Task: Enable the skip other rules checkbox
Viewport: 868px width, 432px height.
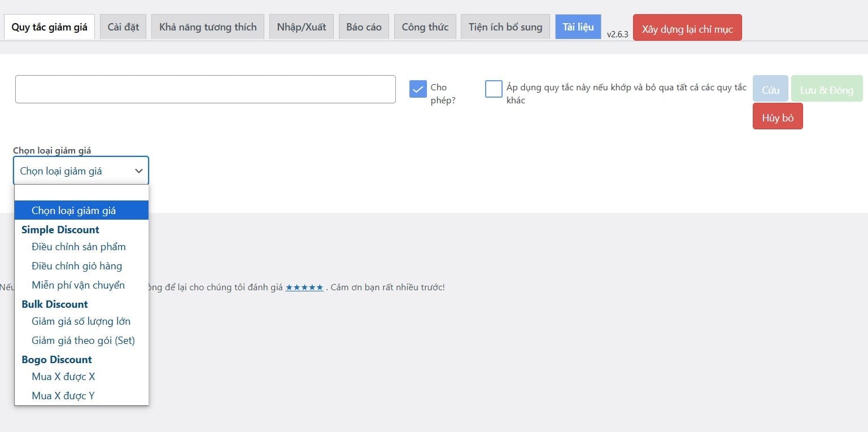Action: [494, 89]
